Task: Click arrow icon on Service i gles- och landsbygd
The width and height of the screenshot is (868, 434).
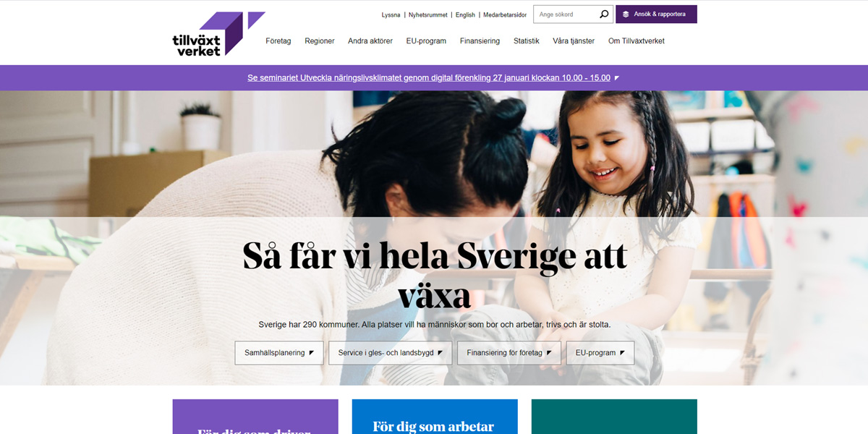Action: point(440,353)
